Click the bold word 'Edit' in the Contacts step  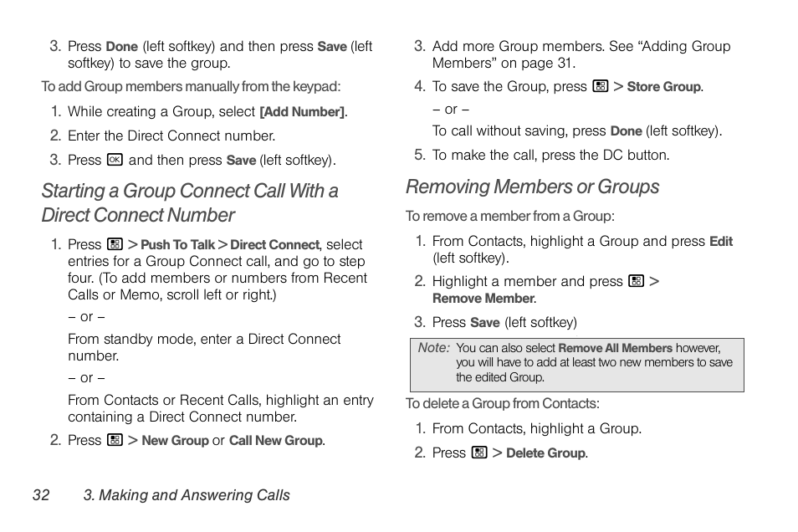(721, 241)
